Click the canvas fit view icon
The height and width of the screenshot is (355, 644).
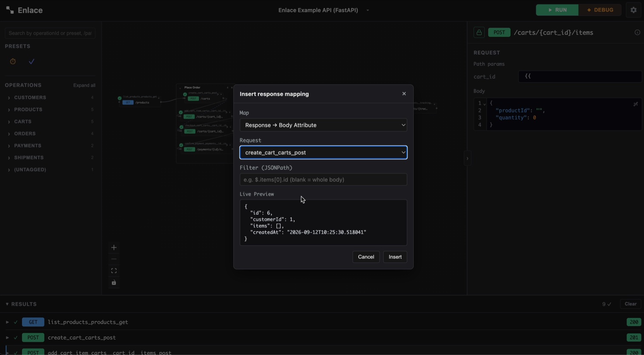pos(114,271)
